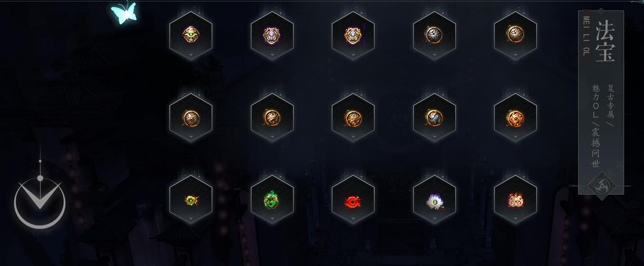Select the red flaming ring treasure

tap(353, 201)
